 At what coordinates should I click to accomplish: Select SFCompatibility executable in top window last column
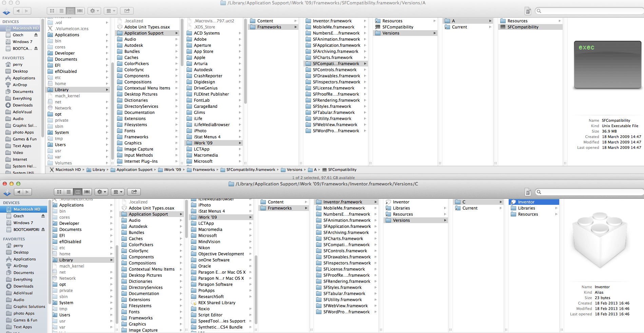click(530, 27)
